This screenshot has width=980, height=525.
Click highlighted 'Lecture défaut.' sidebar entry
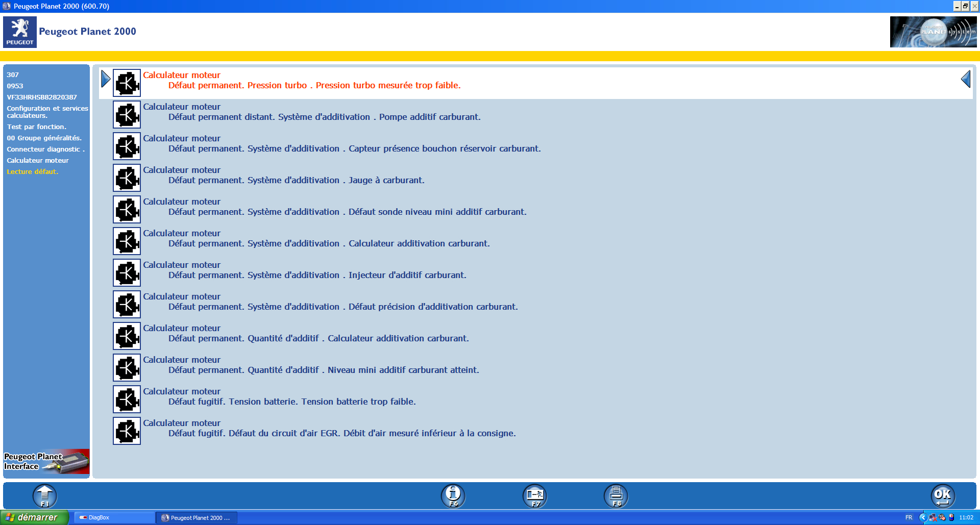(32, 171)
